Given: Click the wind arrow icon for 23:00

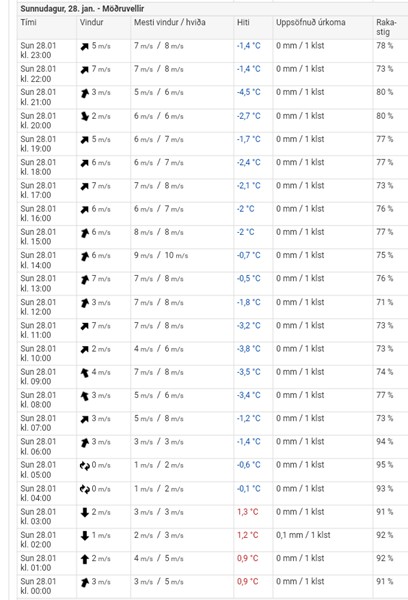Looking at the screenshot, I should 85,47.
